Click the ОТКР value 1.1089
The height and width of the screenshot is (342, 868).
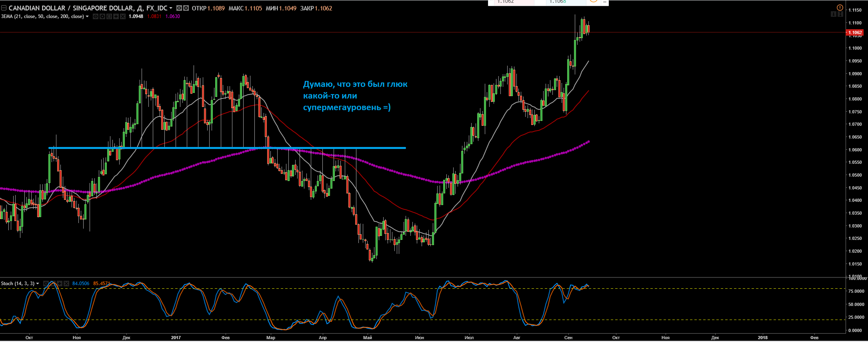coord(216,8)
